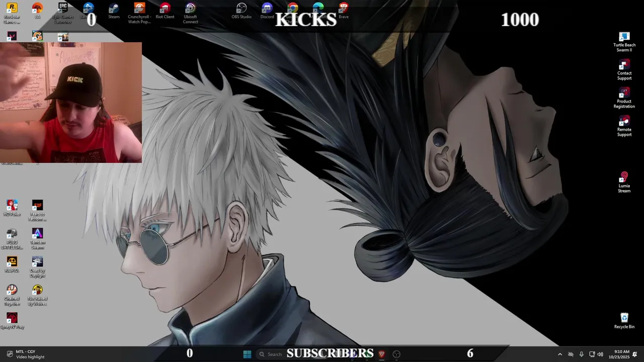
Task: Open Valorant shortcut below Rockstar Games
Action: [12, 36]
